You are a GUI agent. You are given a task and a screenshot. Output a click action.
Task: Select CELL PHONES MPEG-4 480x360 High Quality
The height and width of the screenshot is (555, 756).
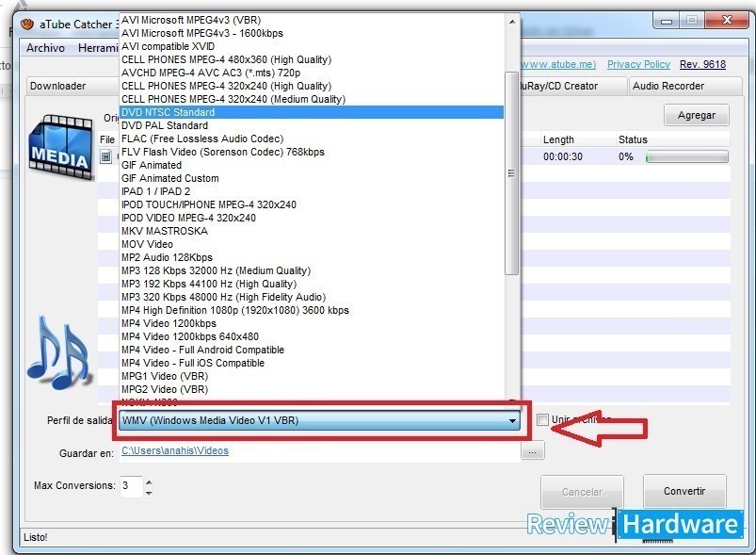pos(312,59)
